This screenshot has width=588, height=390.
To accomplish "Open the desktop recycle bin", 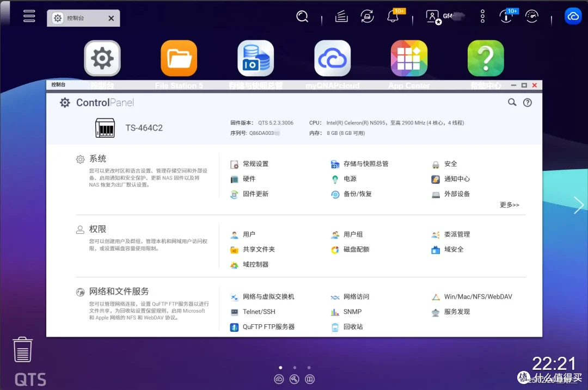I will pos(22,350).
